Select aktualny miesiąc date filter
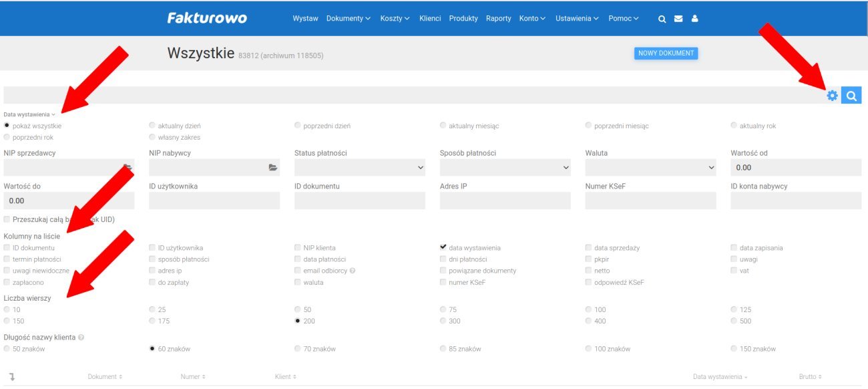Image resolution: width=868 pixels, height=389 pixels. pos(443,126)
